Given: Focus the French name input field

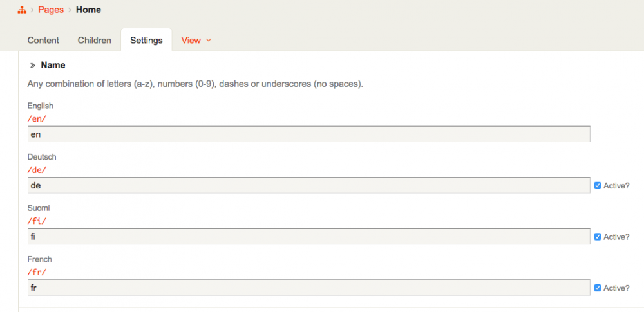Looking at the screenshot, I should (308, 288).
